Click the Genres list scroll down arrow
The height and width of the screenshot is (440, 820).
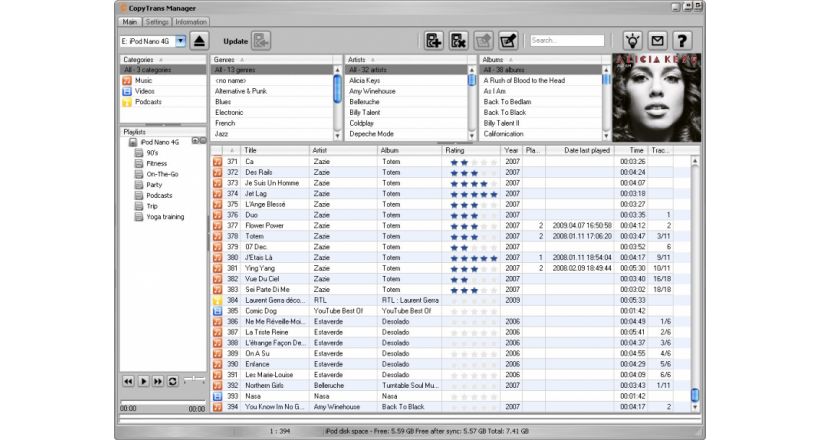(337, 136)
